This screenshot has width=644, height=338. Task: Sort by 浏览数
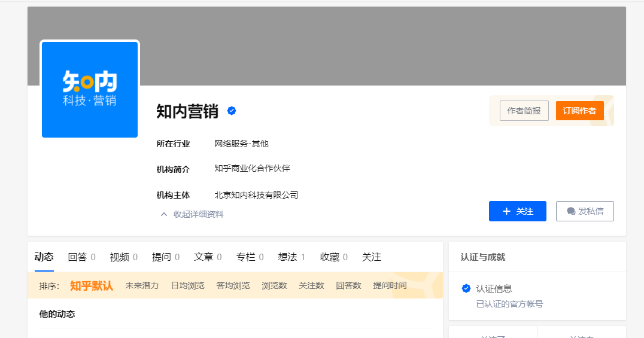[x=274, y=285]
